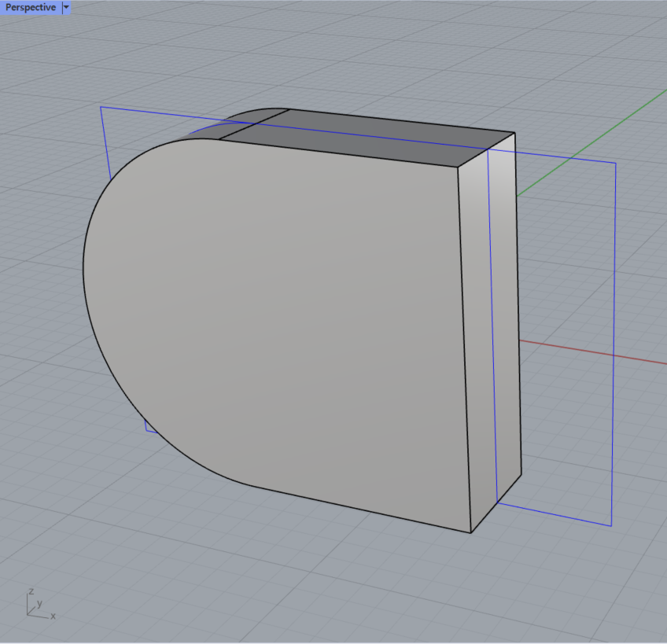667x644 pixels.
Task: Open the Perspective viewport dropdown arrow
Action: tap(66, 7)
